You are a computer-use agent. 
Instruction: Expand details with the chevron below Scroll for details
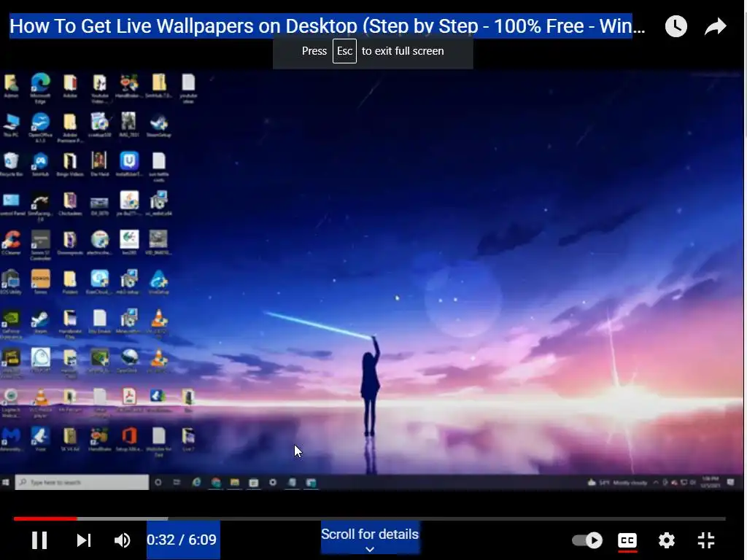pos(370,549)
